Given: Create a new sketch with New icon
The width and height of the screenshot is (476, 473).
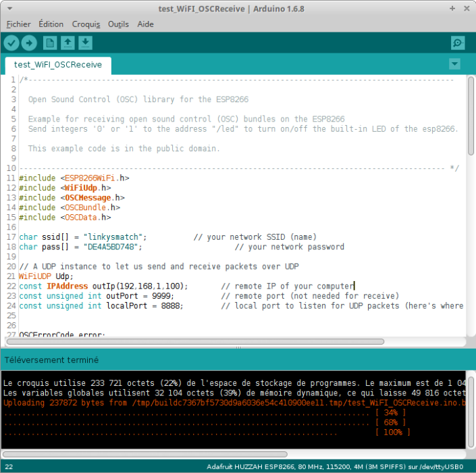Looking at the screenshot, I should [50, 43].
